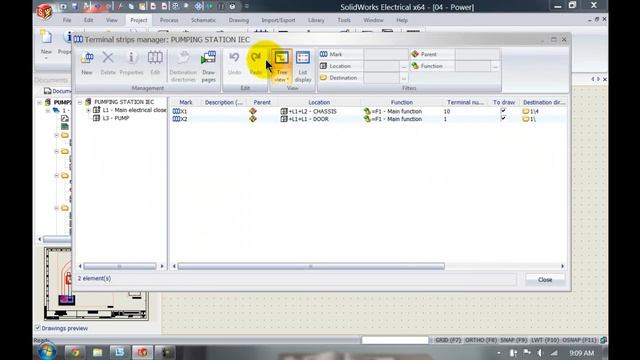Viewport: 640px width, 360px height.
Task: Open the File menu
Action: coord(67,20)
